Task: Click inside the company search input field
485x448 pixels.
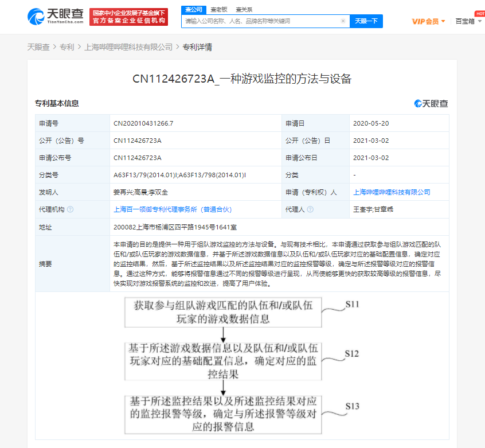Action: pyautogui.click(x=258, y=21)
